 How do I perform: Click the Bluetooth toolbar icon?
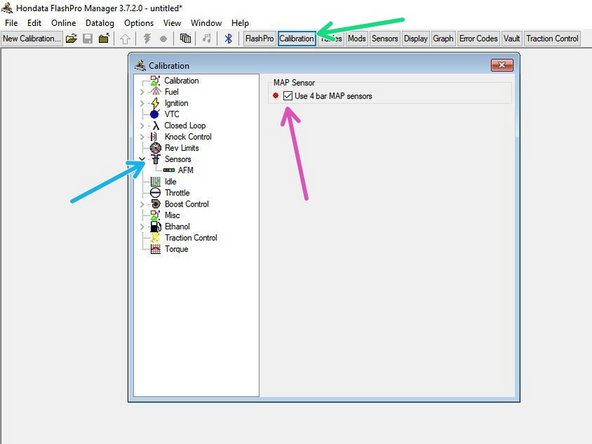point(228,39)
